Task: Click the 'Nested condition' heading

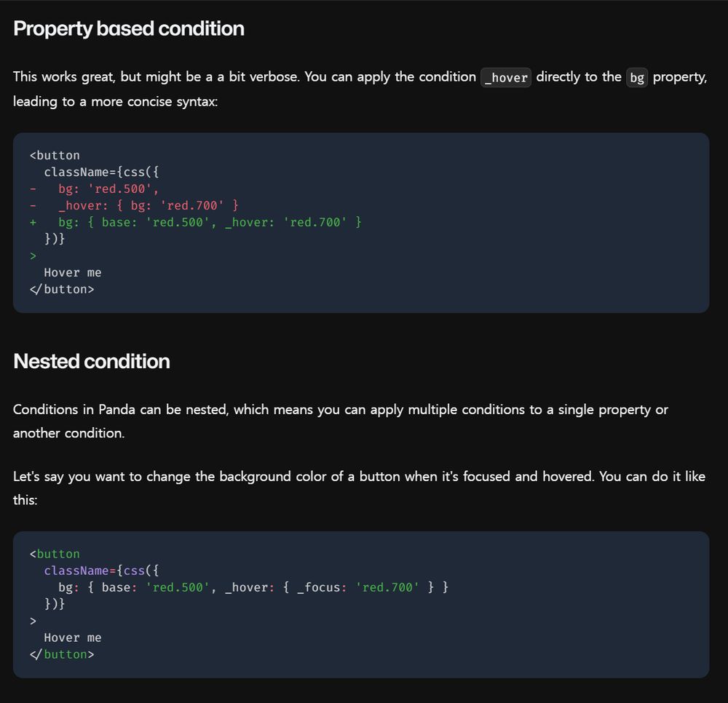Action: click(x=92, y=361)
